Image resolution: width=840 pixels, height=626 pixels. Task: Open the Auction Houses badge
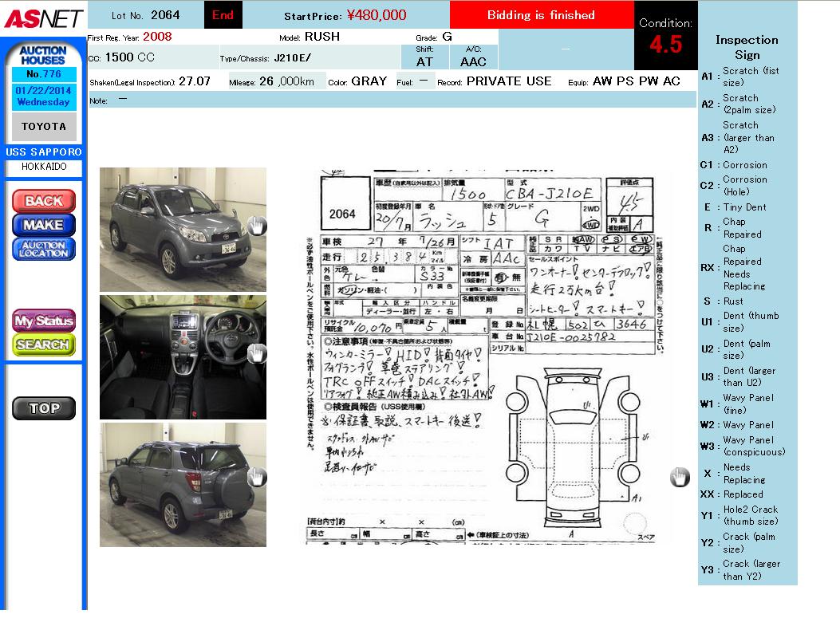43,55
